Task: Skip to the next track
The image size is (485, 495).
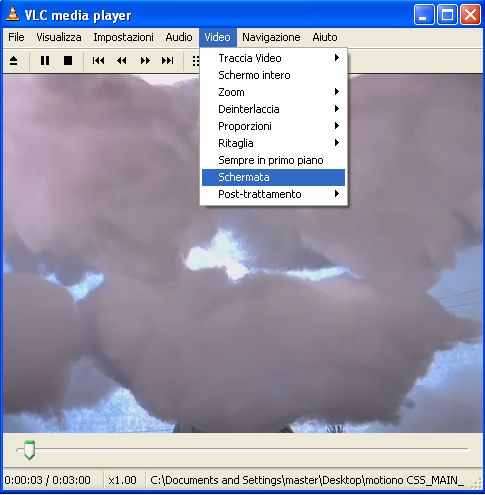Action: click(x=167, y=61)
